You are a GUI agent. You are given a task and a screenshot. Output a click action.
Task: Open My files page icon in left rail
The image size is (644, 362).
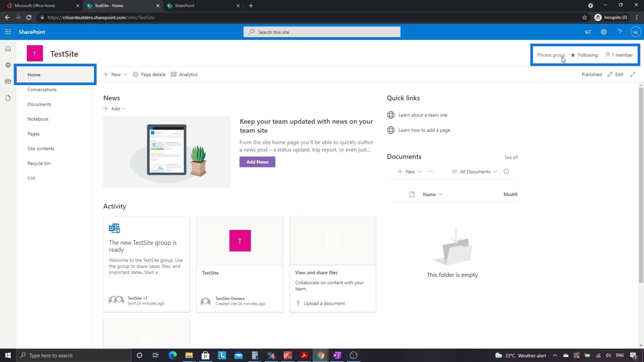click(x=8, y=98)
